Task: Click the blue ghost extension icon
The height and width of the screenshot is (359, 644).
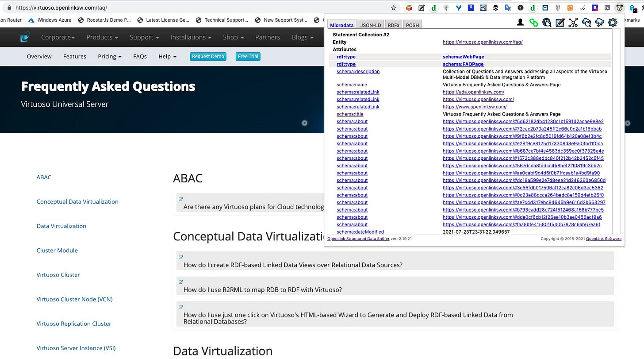Action: [x=632, y=8]
